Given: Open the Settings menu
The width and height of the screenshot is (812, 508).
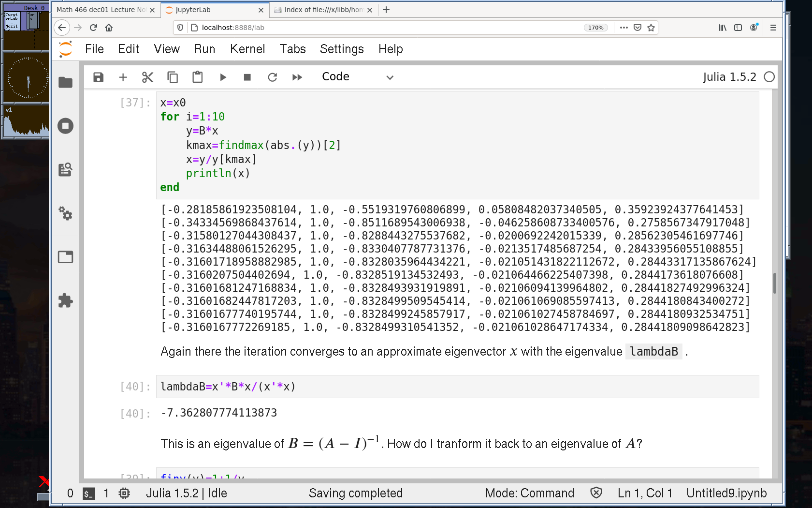Looking at the screenshot, I should [341, 49].
